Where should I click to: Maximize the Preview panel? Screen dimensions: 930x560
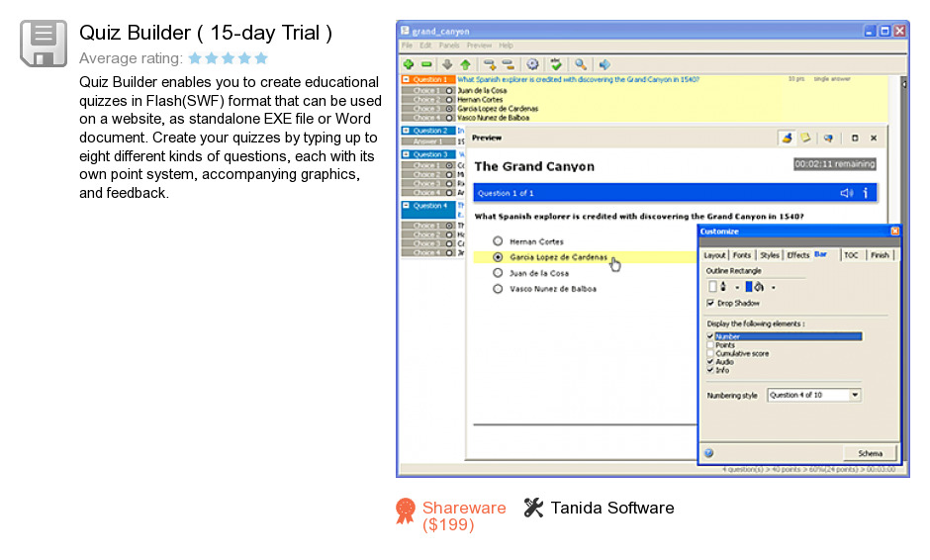(x=855, y=138)
